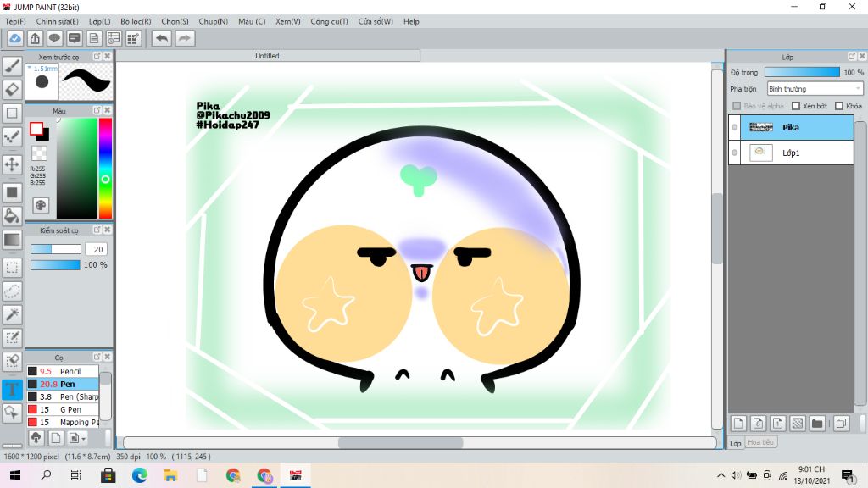
Task: Select the Lớp1 layer row
Action: pos(792,152)
